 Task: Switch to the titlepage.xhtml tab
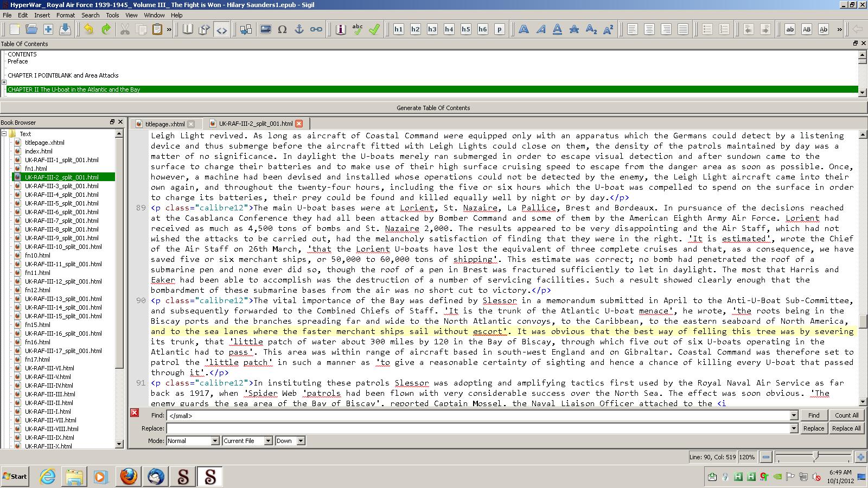[x=165, y=124]
